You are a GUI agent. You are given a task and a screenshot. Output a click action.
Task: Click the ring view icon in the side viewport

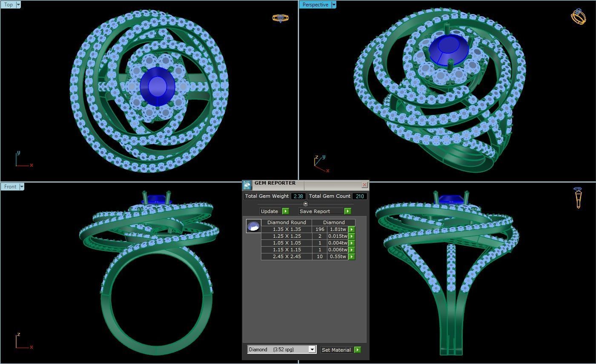click(x=578, y=198)
